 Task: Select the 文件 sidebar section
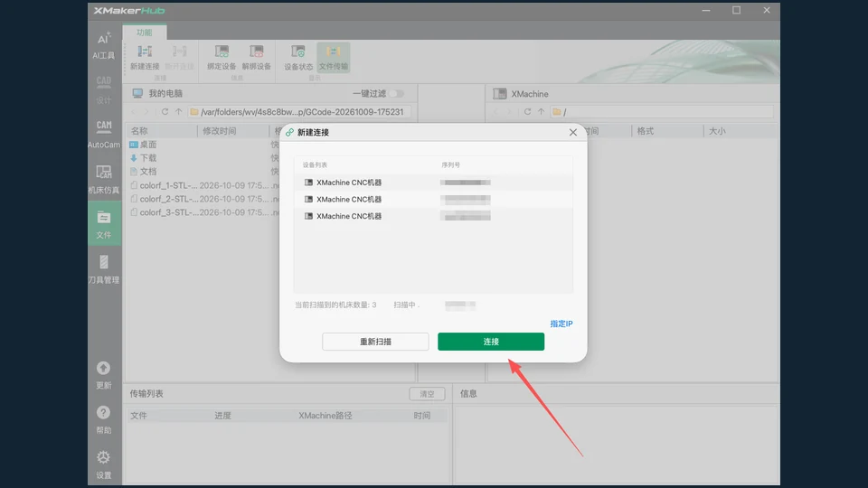coord(103,224)
